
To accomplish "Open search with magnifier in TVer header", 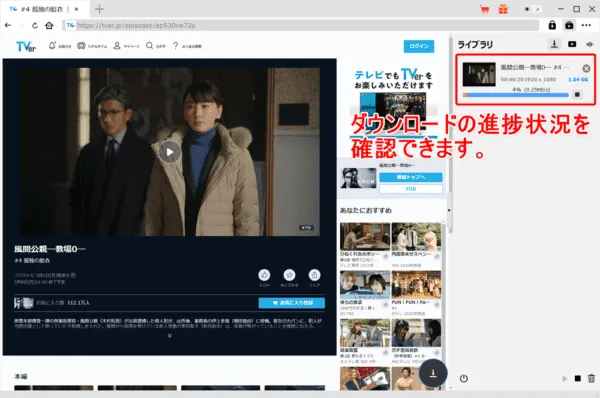I will click(x=155, y=46).
